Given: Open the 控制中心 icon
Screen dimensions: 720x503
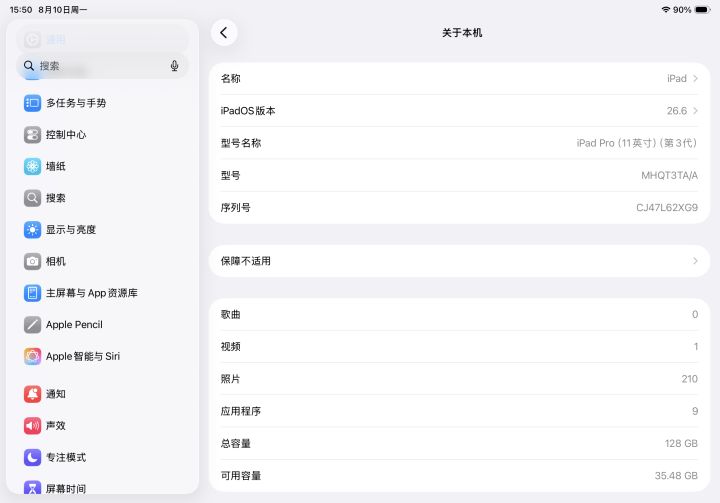Looking at the screenshot, I should pos(32,135).
